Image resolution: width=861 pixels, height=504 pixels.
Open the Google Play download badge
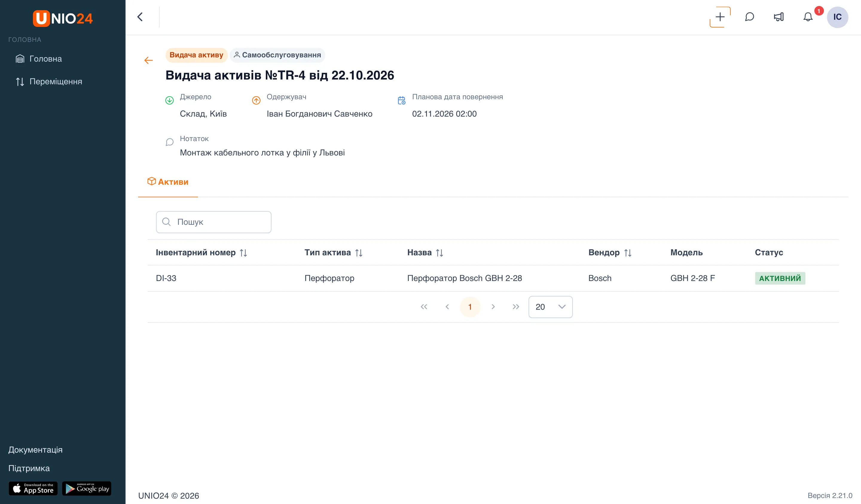(x=87, y=489)
